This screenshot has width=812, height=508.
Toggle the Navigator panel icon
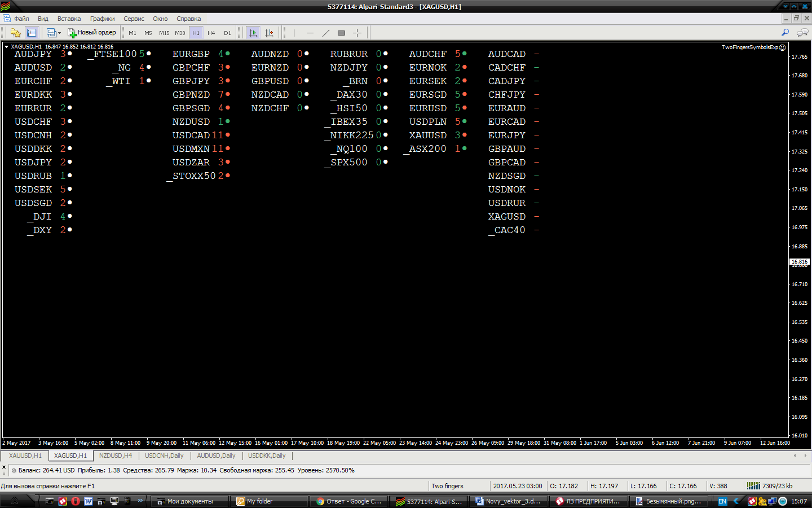[32, 33]
